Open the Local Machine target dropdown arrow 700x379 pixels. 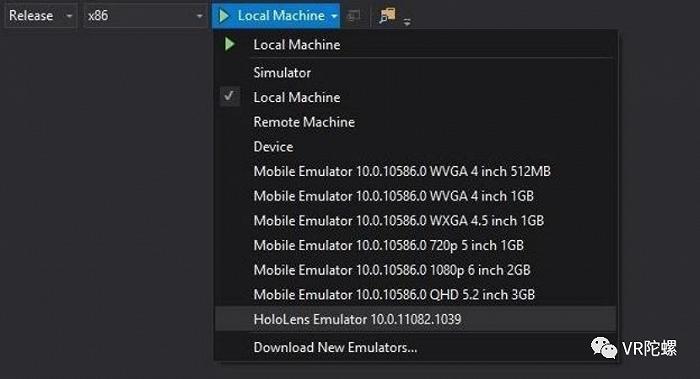334,16
